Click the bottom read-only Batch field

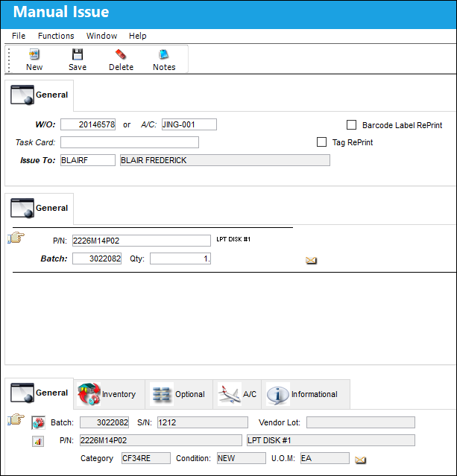tap(104, 422)
